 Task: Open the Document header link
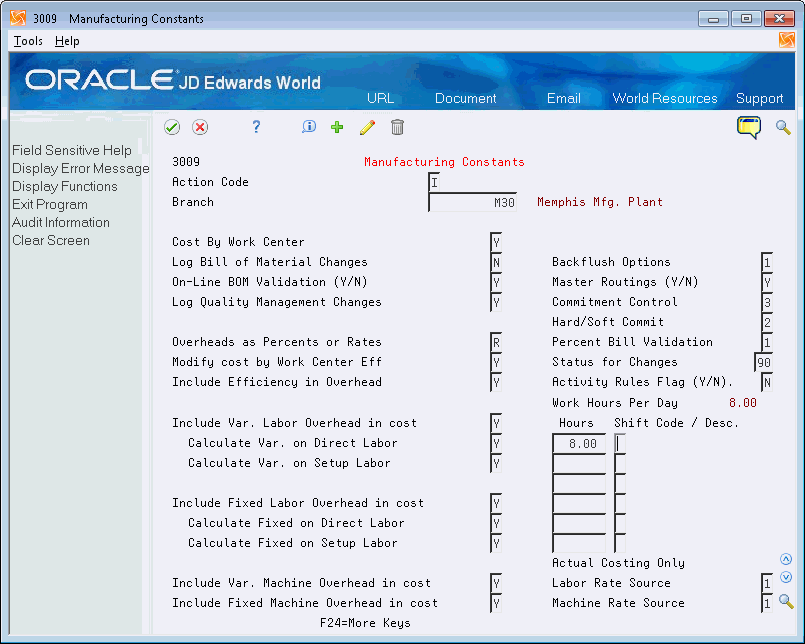[465, 98]
